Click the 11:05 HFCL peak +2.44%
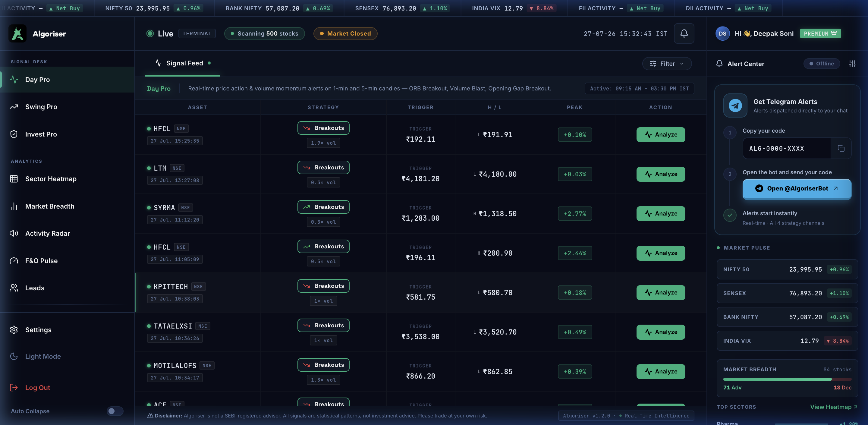Image resolution: width=868 pixels, height=425 pixels. coord(575,253)
